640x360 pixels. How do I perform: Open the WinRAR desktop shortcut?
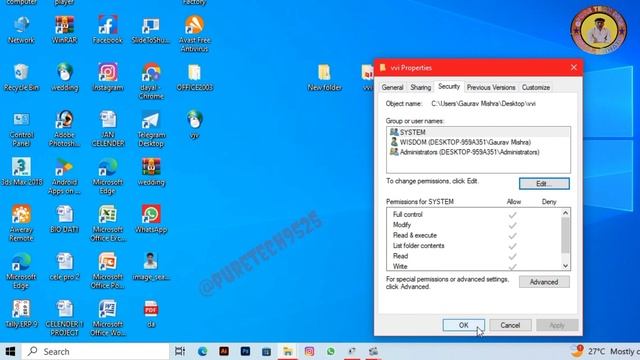tap(64, 30)
